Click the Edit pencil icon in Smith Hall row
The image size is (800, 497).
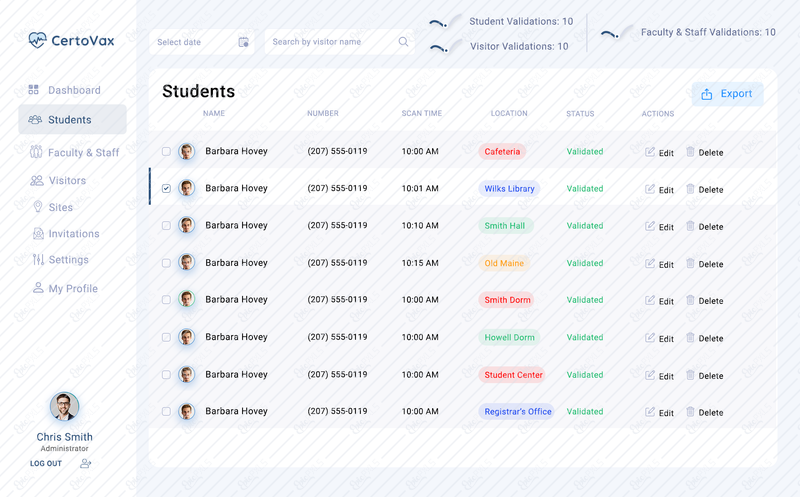coord(649,226)
